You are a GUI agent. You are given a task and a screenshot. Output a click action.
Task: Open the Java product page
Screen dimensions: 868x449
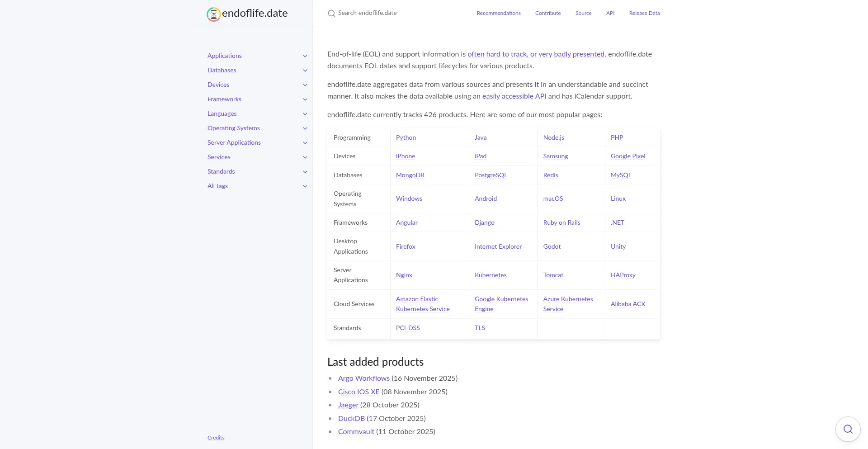pyautogui.click(x=481, y=137)
